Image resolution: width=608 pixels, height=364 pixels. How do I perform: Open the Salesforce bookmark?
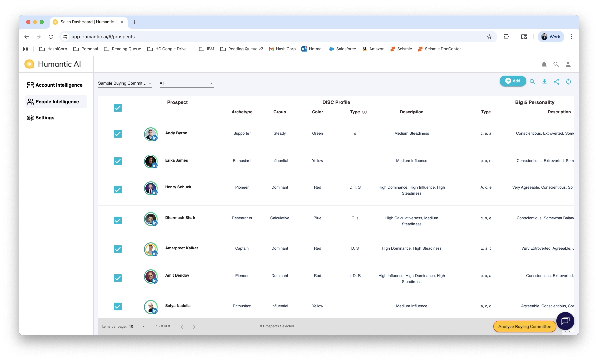coord(343,49)
